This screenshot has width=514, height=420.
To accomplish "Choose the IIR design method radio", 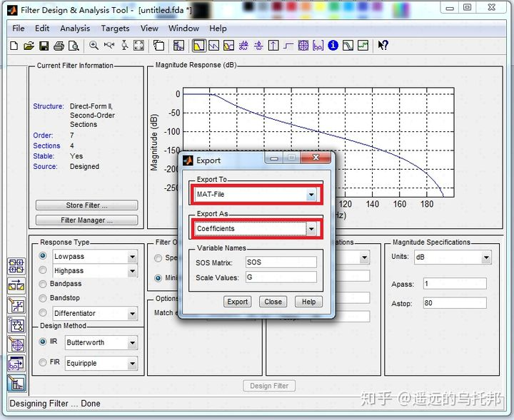I will pos(43,342).
